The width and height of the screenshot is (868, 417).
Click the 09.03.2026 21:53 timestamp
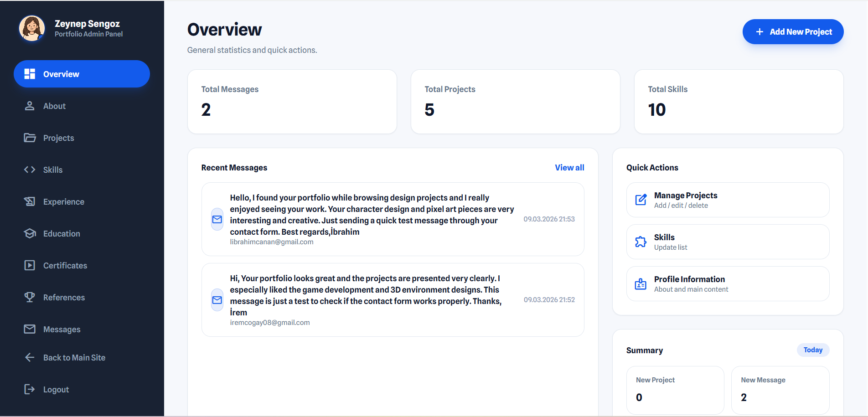[x=549, y=219]
